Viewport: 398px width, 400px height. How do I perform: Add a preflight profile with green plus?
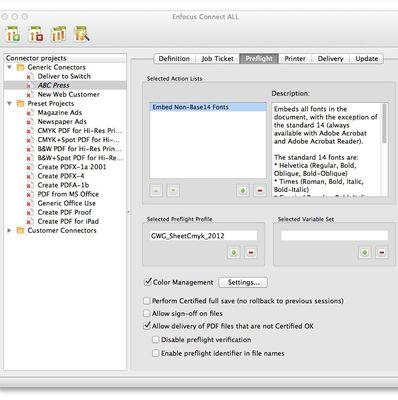coord(234,253)
